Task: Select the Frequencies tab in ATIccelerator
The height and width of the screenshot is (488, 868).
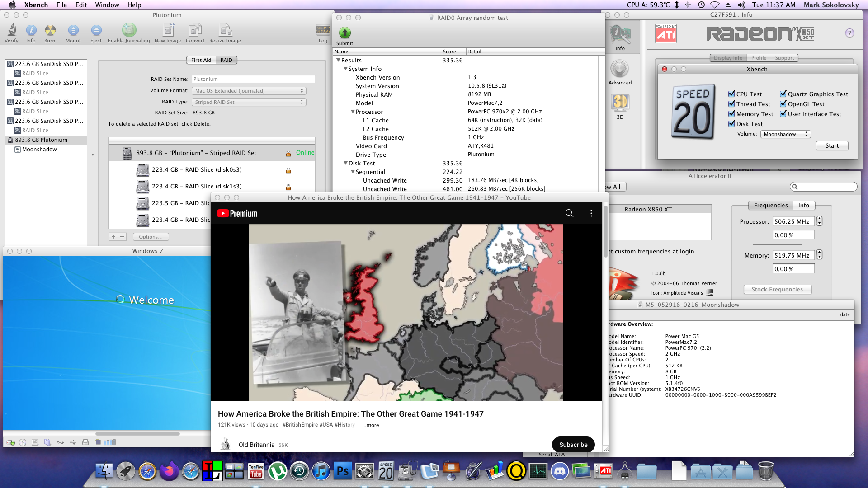Action: [x=771, y=205]
